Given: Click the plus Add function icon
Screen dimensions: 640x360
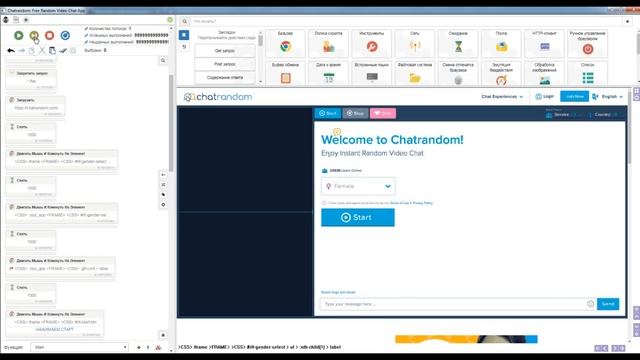Looking at the screenshot, I should click(x=139, y=347).
